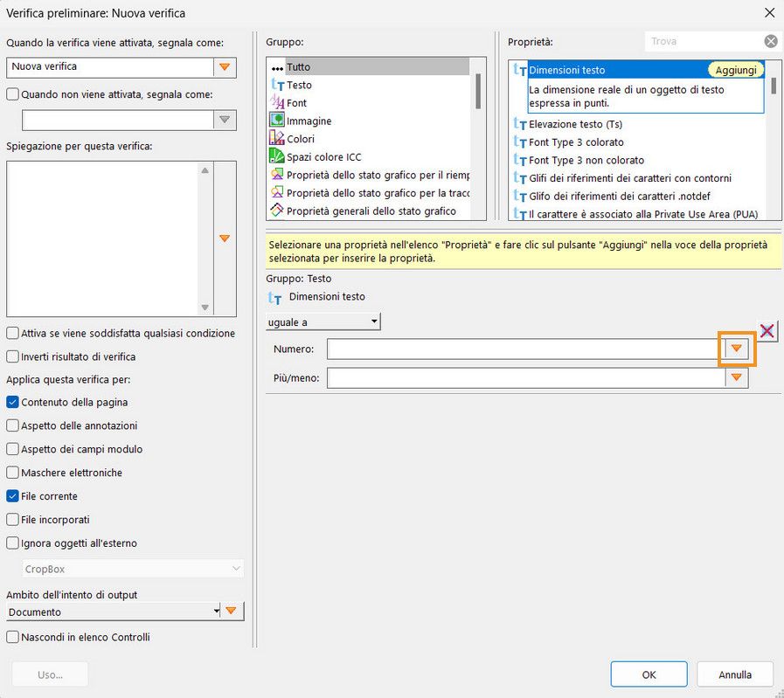Enable 'Quando non viene attivata, segnala come'
Image resolution: width=784 pixels, height=698 pixels.
click(12, 94)
